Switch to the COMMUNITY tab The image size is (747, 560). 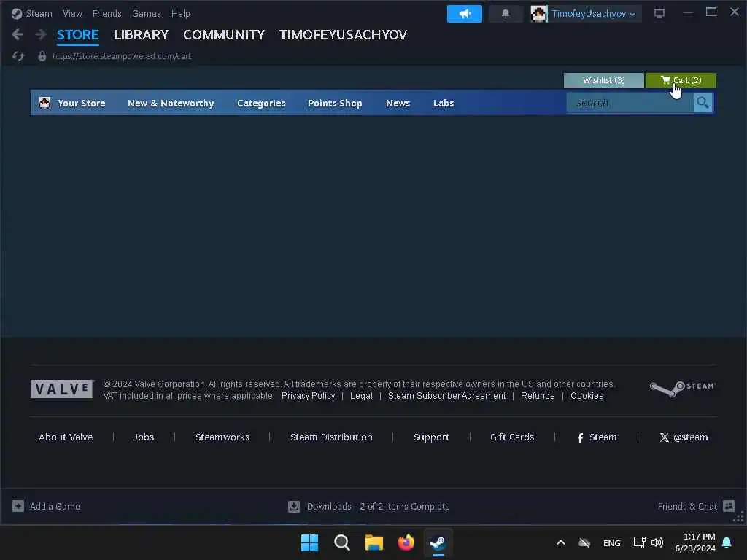point(224,35)
